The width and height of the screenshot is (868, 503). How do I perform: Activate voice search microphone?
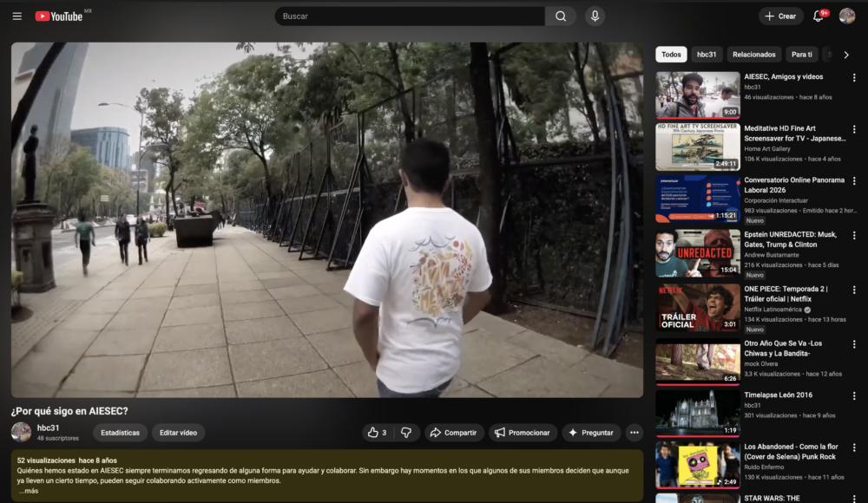595,16
